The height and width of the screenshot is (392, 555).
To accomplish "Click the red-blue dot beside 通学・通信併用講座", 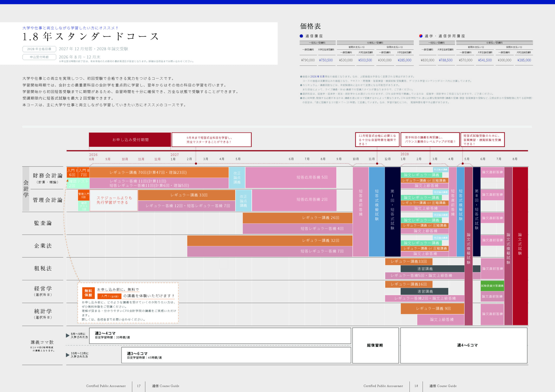I will coord(421,36).
